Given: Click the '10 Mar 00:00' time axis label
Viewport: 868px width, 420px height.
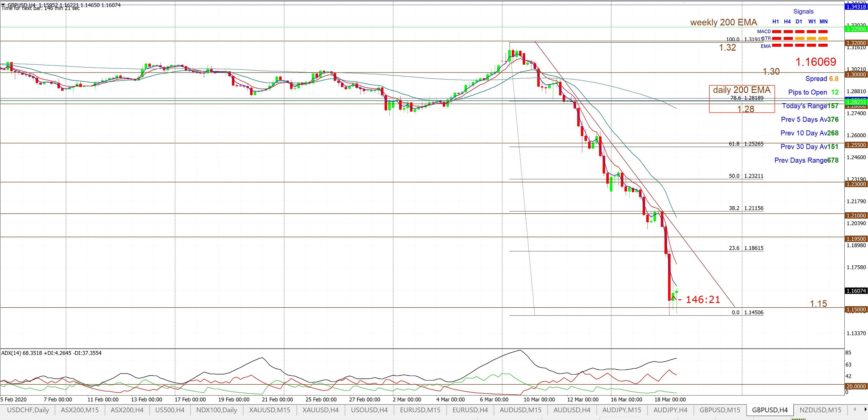Looking at the screenshot, I should (x=539, y=400).
